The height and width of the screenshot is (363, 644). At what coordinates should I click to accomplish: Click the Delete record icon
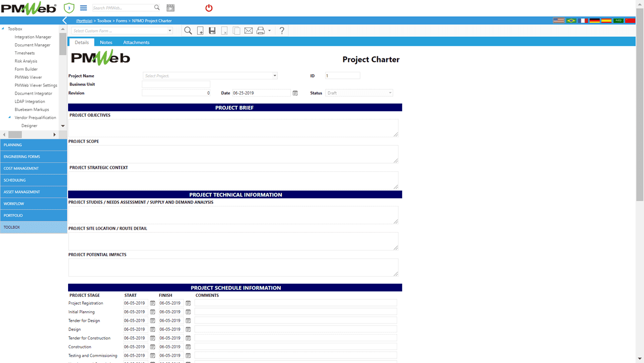[224, 31]
